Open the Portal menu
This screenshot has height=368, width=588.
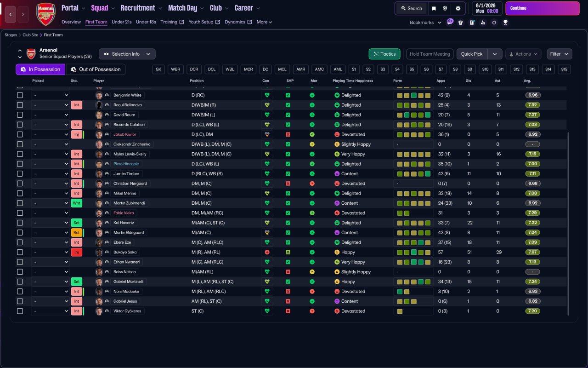point(73,8)
